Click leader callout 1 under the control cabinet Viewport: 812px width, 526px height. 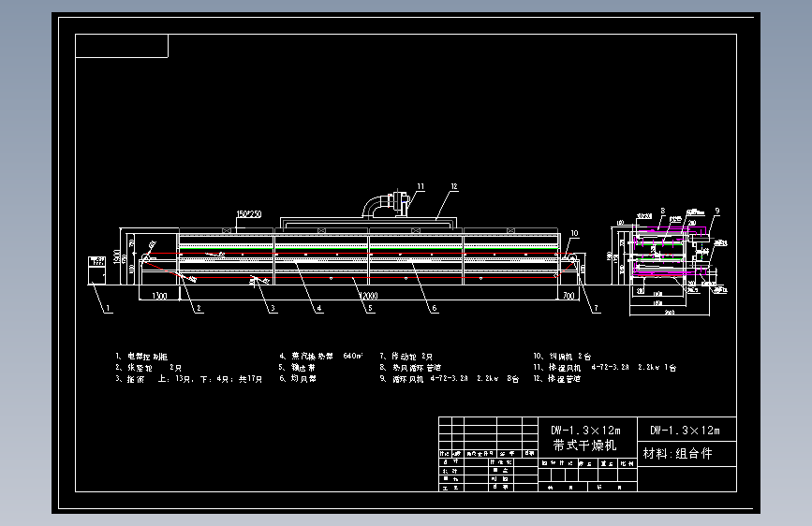click(109, 308)
